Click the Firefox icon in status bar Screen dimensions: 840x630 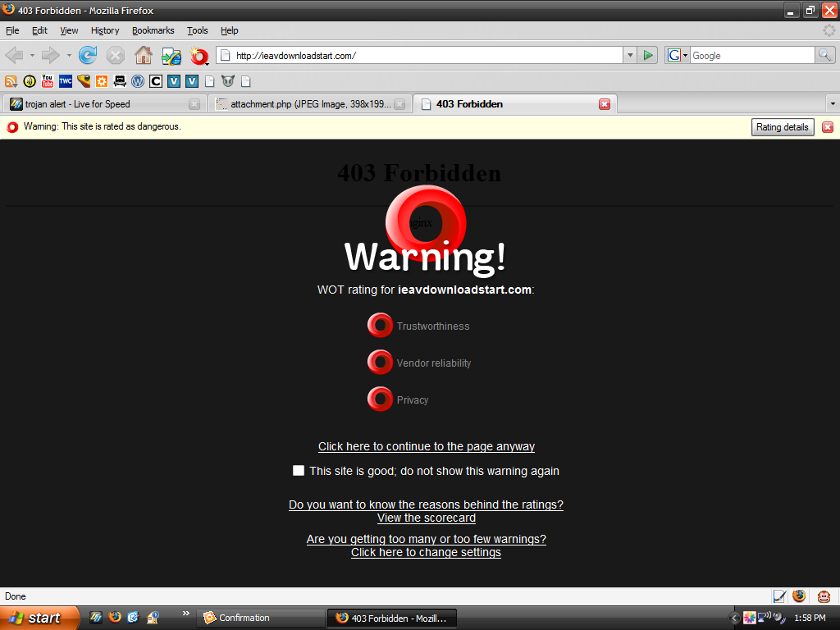tap(799, 596)
